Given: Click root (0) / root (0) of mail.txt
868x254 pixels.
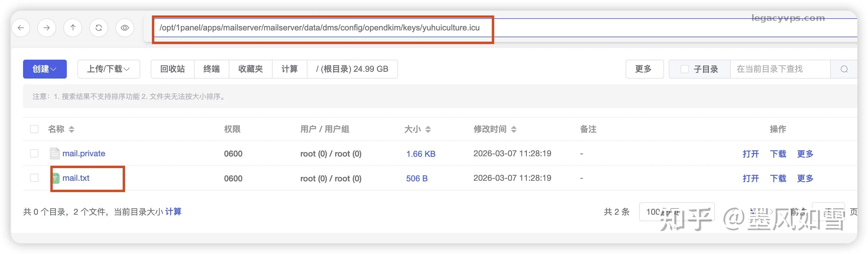Looking at the screenshot, I should (x=331, y=179).
